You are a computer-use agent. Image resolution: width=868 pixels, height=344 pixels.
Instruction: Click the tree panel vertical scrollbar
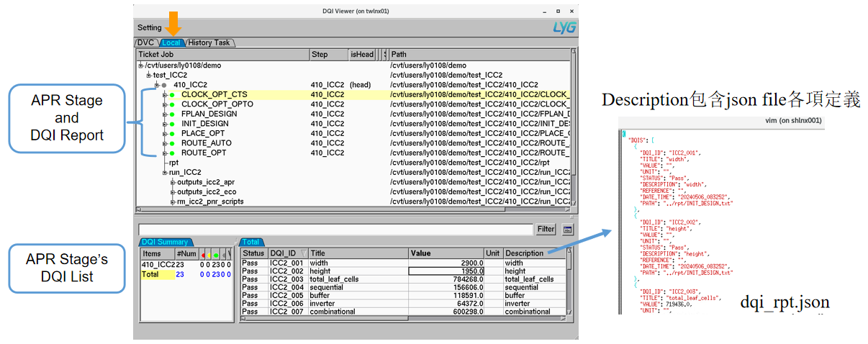tap(574, 128)
